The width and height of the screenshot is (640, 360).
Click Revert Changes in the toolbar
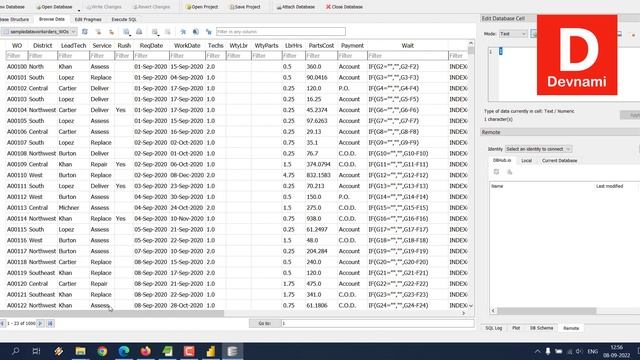tap(151, 7)
